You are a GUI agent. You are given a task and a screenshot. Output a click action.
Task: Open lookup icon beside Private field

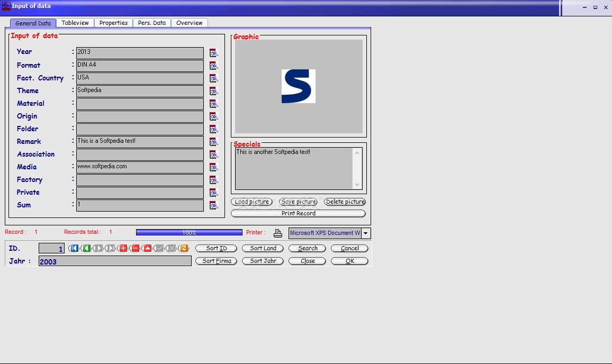[213, 193]
